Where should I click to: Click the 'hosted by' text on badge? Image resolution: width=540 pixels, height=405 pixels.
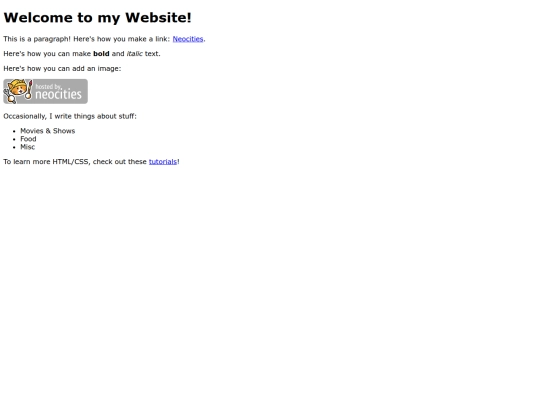[x=49, y=86]
